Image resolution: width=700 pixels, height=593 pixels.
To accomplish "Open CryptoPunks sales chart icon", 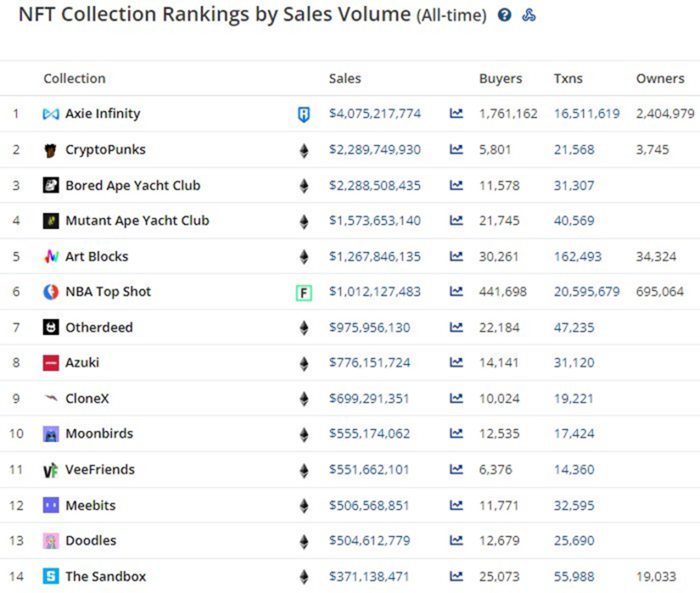I will pyautogui.click(x=456, y=149).
